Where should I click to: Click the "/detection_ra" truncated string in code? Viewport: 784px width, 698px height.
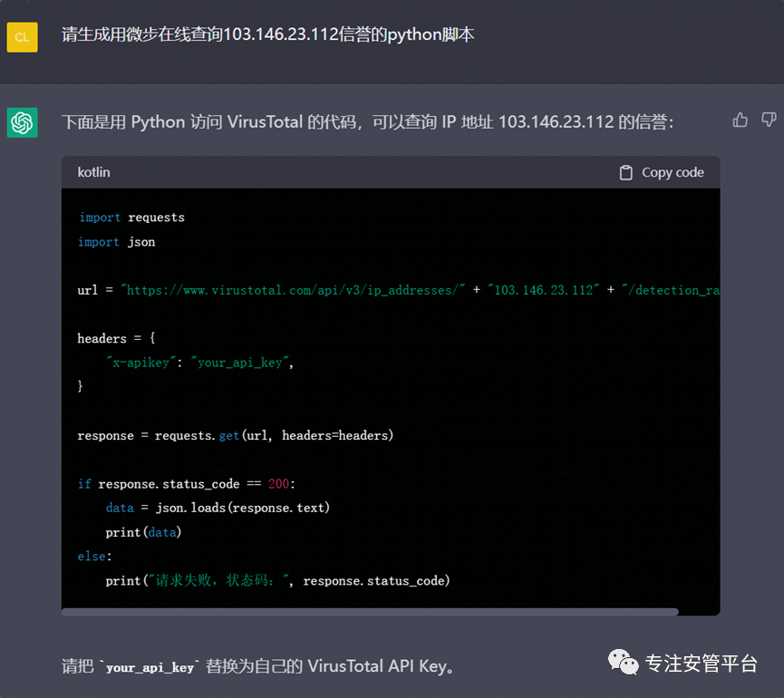[671, 290]
